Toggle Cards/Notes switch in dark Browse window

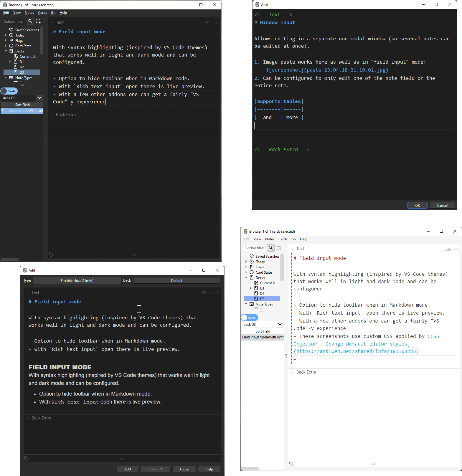coord(9,91)
